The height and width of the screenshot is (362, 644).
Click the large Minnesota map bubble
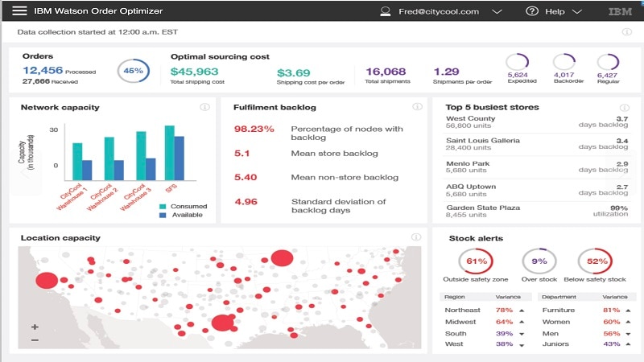(x=283, y=258)
